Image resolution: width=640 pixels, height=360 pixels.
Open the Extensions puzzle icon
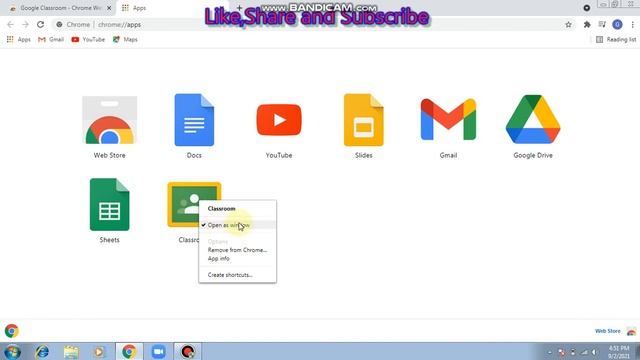point(587,24)
